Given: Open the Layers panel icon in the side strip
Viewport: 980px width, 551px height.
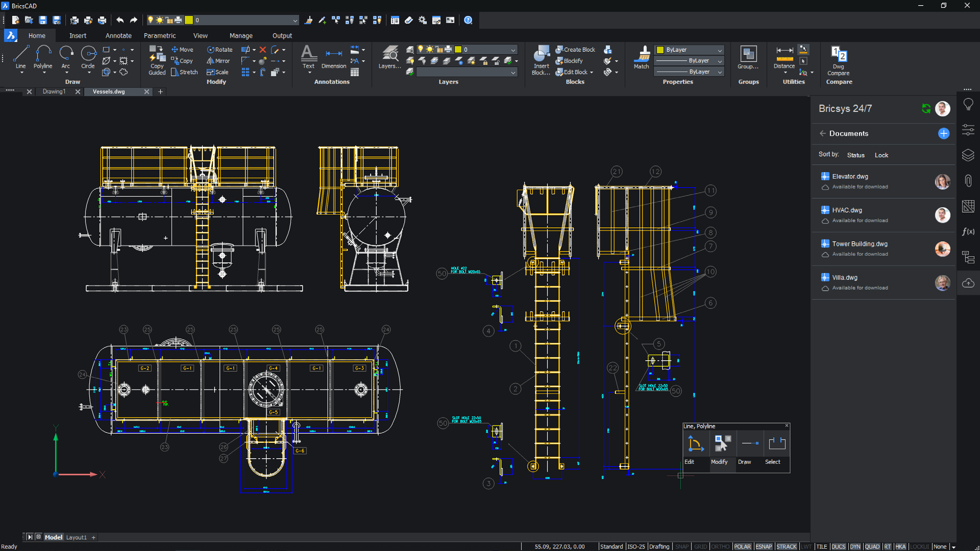Looking at the screenshot, I should click(968, 155).
